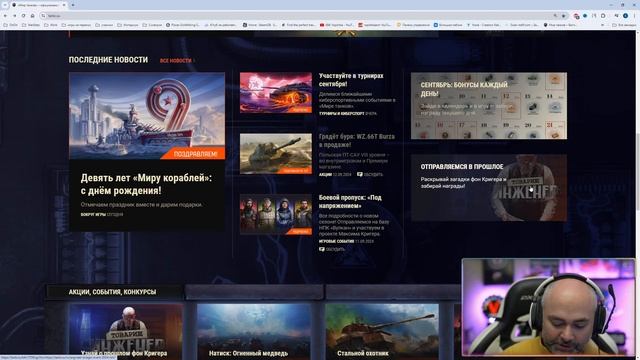Open the first bookmarks folder
This screenshot has width=640, height=360.
11,25
